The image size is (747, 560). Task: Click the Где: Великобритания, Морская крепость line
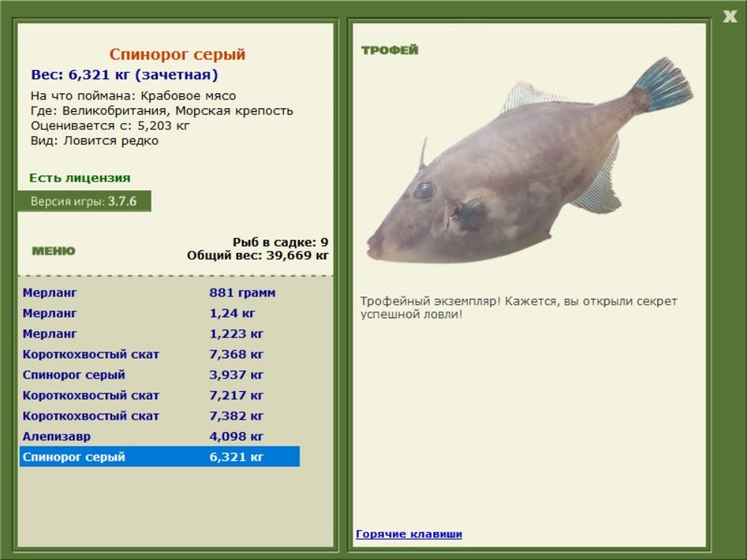[162, 110]
